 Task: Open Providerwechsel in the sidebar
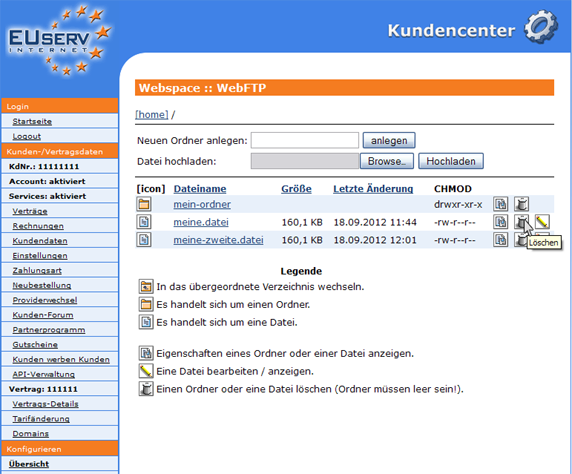click(45, 300)
